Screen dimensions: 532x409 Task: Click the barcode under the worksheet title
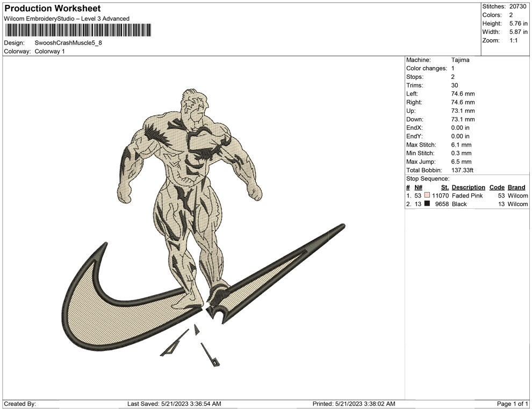(x=78, y=30)
